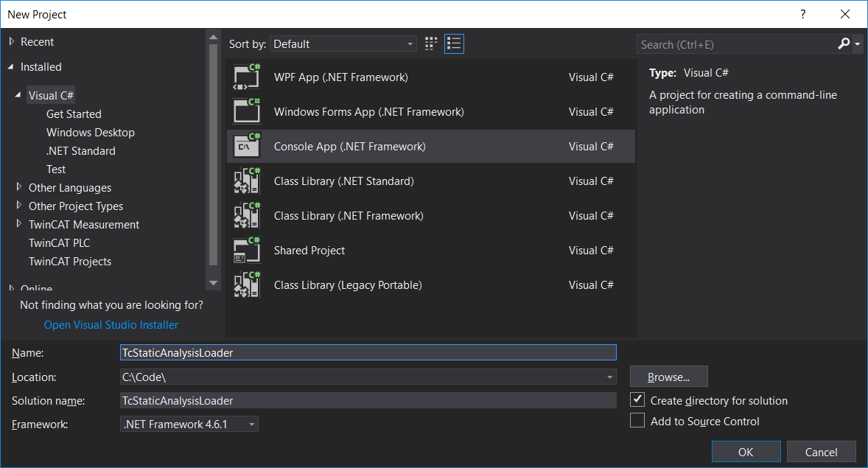The image size is (868, 468).
Task: Close the New Project dialog
Action: click(844, 15)
